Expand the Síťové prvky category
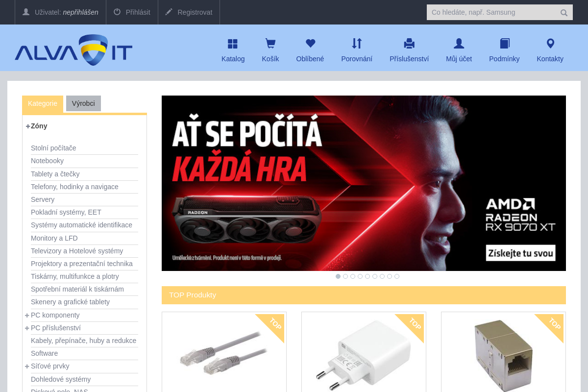This screenshot has height=392, width=588. [x=27, y=366]
